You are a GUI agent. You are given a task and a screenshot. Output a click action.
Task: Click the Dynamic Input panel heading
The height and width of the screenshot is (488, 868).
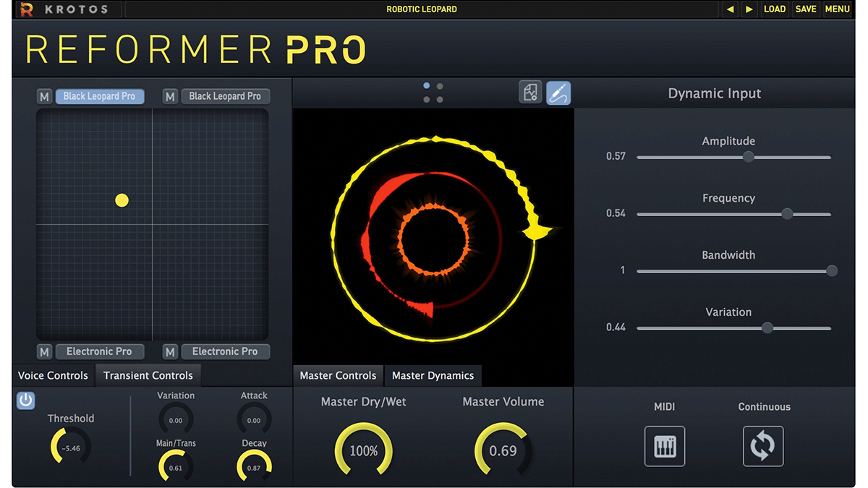click(715, 93)
